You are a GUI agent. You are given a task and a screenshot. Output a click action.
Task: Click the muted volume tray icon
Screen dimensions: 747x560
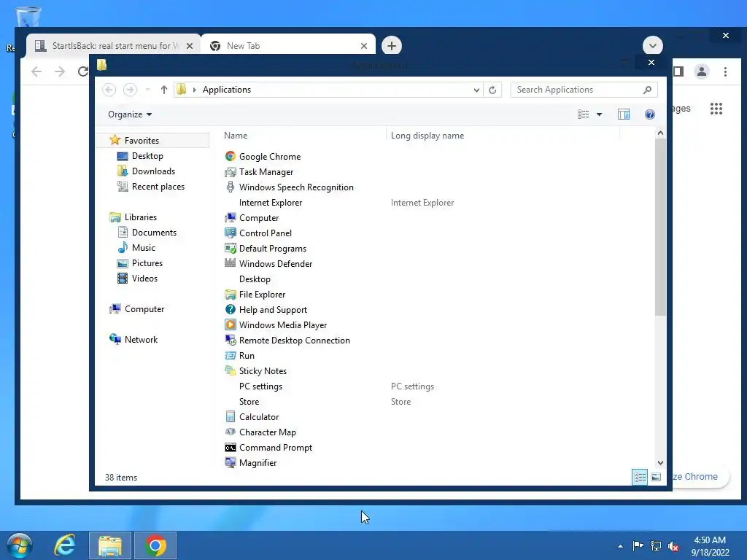click(x=673, y=546)
